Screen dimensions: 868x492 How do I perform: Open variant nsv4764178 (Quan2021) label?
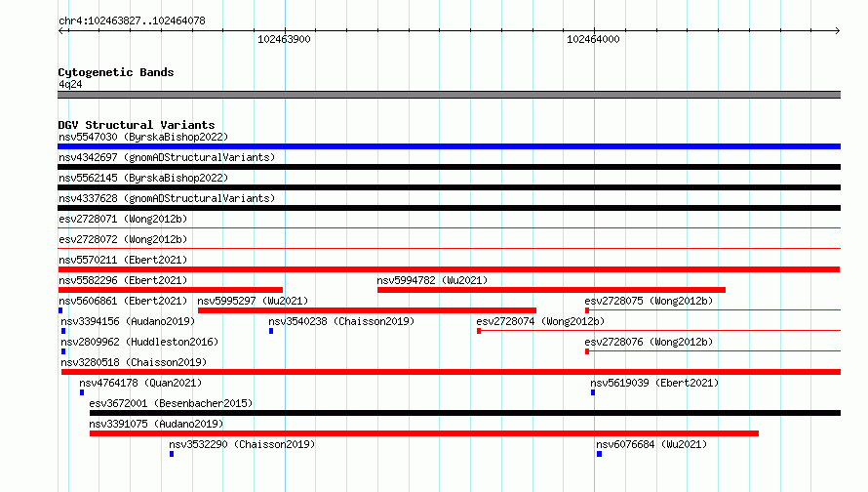[140, 383]
